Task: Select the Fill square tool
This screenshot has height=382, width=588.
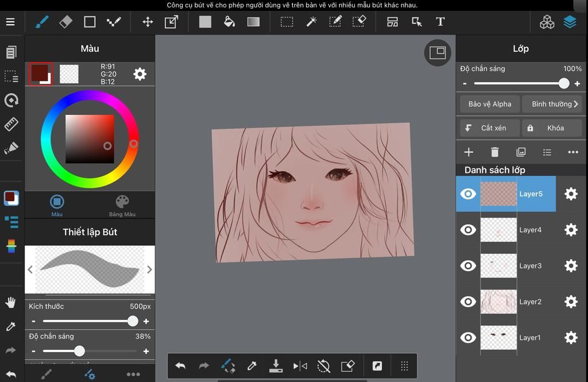Action: (x=205, y=22)
